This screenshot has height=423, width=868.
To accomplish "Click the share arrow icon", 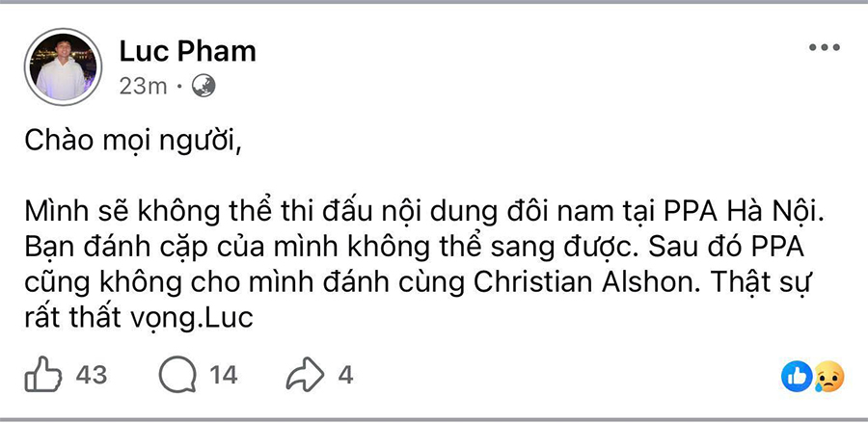I will 305,374.
